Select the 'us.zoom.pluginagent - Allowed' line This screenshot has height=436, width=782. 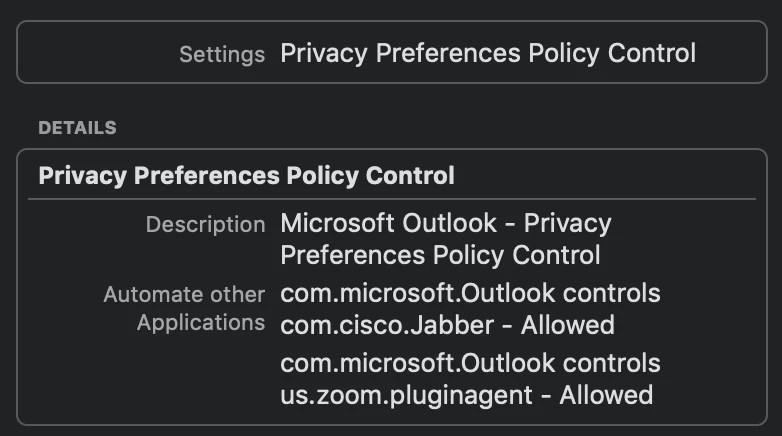click(466, 394)
